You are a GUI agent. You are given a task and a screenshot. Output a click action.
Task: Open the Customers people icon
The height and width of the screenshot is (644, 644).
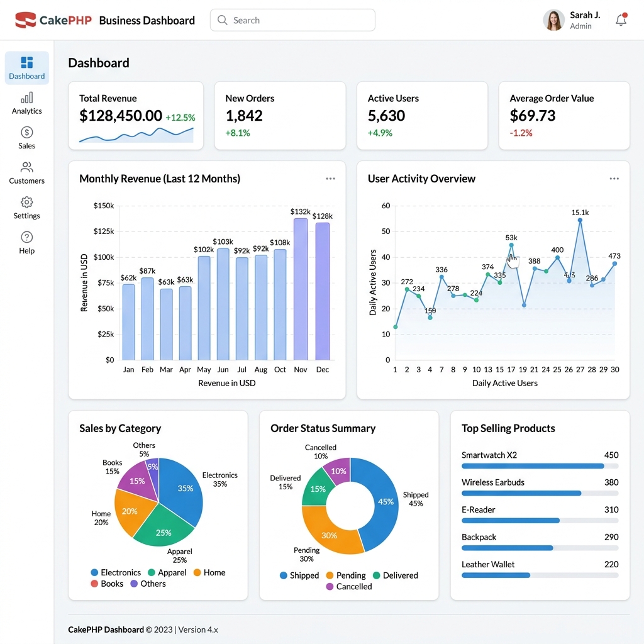click(26, 167)
